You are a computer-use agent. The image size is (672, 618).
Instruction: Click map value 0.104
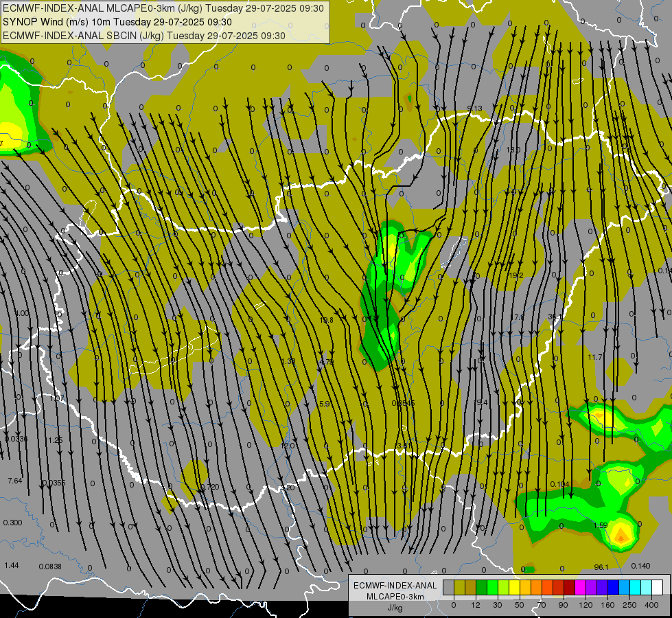click(x=560, y=484)
